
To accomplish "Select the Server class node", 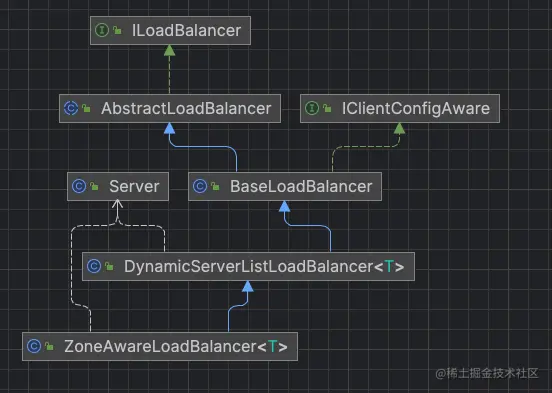I will [118, 187].
